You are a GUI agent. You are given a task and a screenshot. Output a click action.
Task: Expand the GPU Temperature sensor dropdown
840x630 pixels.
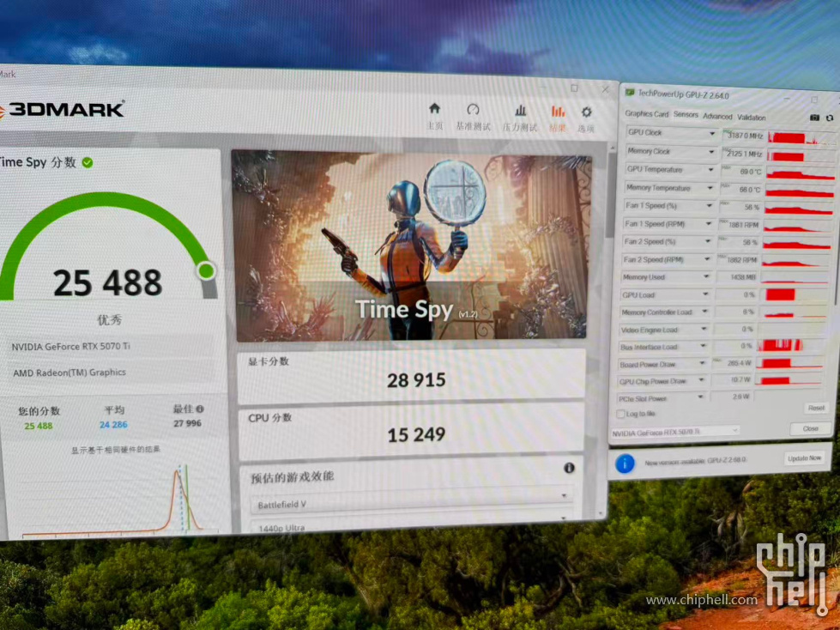click(711, 170)
